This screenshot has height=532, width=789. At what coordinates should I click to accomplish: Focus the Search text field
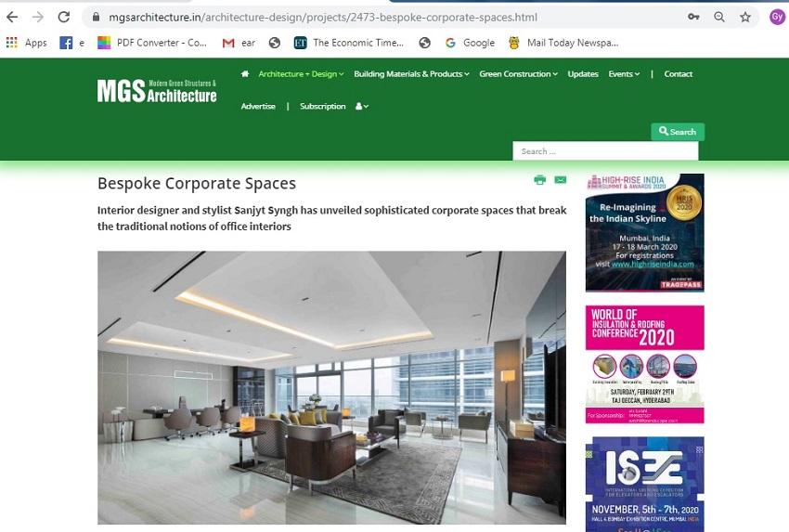click(x=605, y=151)
